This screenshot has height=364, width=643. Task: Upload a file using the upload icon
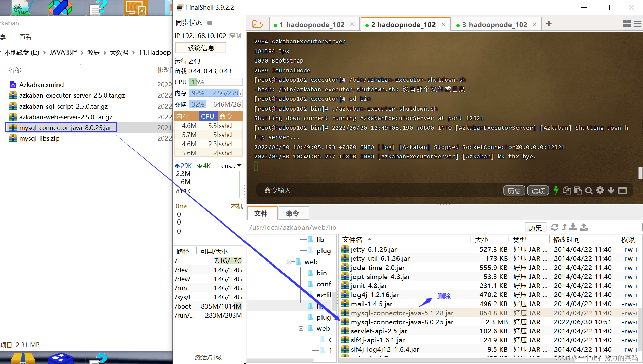583,227
